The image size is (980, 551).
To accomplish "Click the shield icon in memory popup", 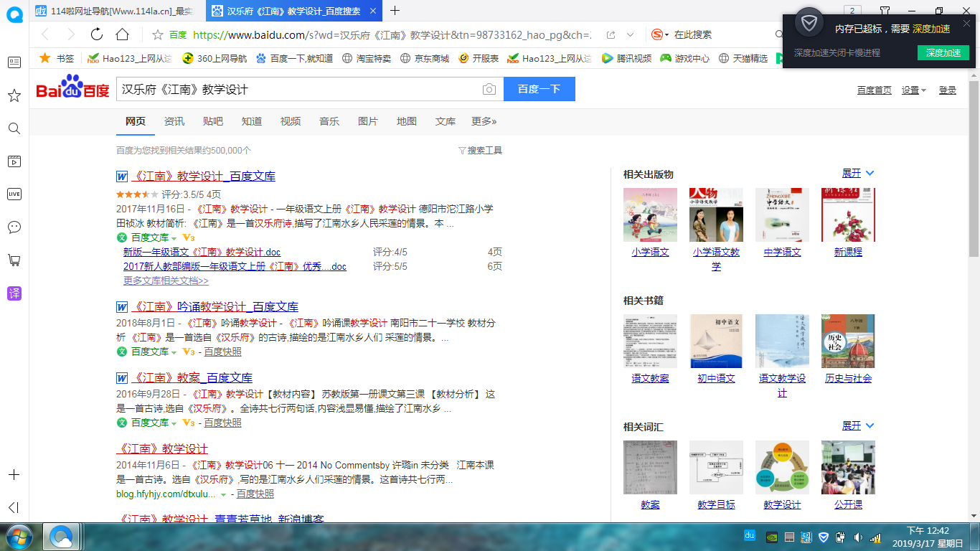I will point(809,24).
